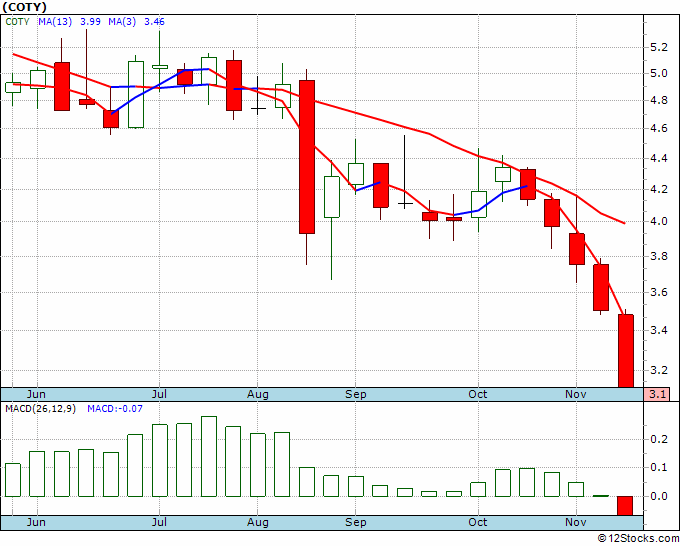Click the 4.0 price axis label
Image resolution: width=680 pixels, height=546 pixels.
pyautogui.click(x=659, y=222)
